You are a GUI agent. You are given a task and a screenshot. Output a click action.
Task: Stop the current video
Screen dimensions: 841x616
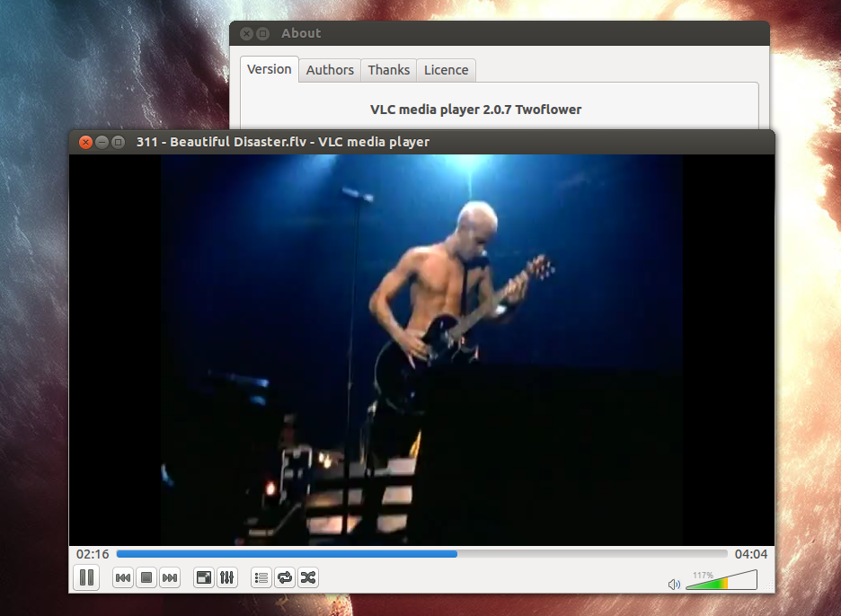146,577
